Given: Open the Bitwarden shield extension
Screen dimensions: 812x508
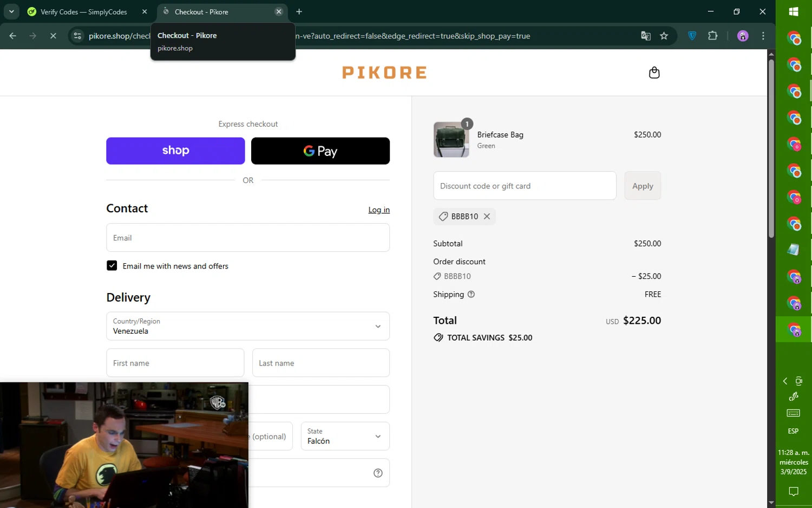Looking at the screenshot, I should (x=692, y=36).
